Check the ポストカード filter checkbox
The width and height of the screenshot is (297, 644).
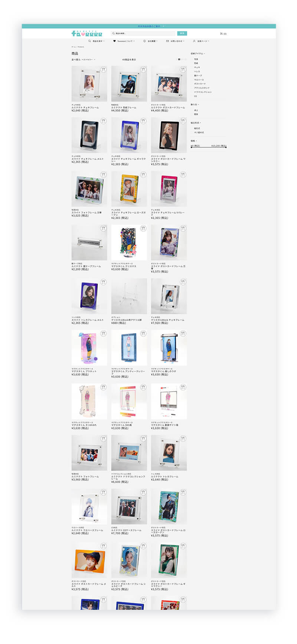click(x=192, y=84)
